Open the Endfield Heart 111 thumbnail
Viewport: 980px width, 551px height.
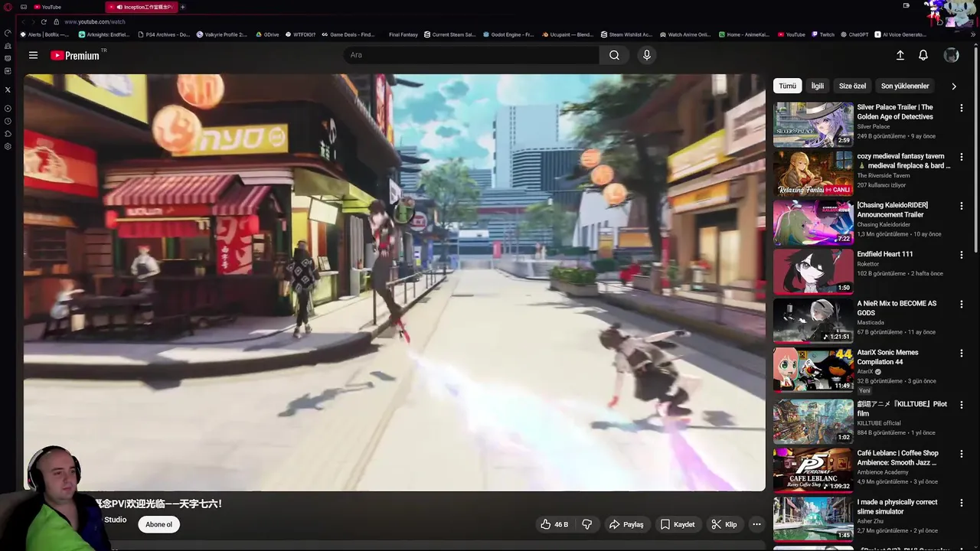click(813, 271)
